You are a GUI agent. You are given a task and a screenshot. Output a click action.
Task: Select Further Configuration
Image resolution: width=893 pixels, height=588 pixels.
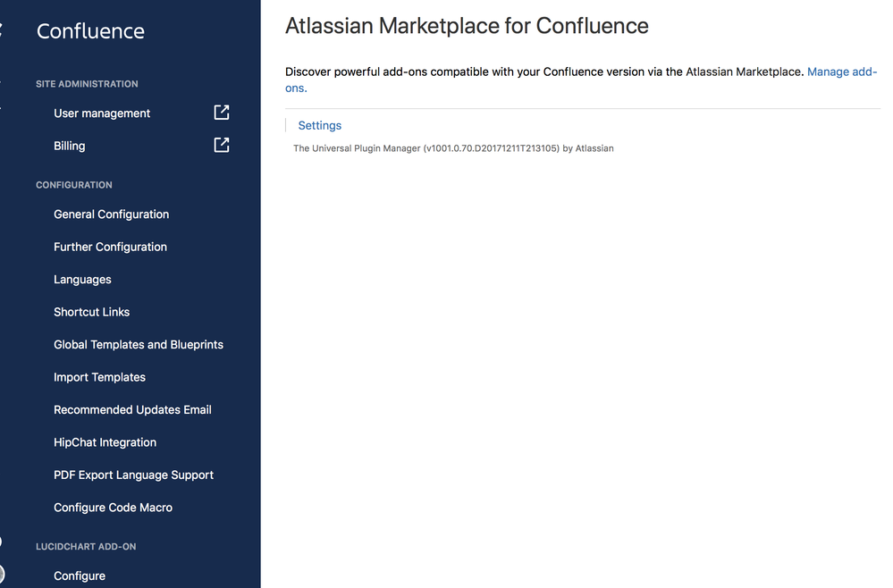[110, 247]
